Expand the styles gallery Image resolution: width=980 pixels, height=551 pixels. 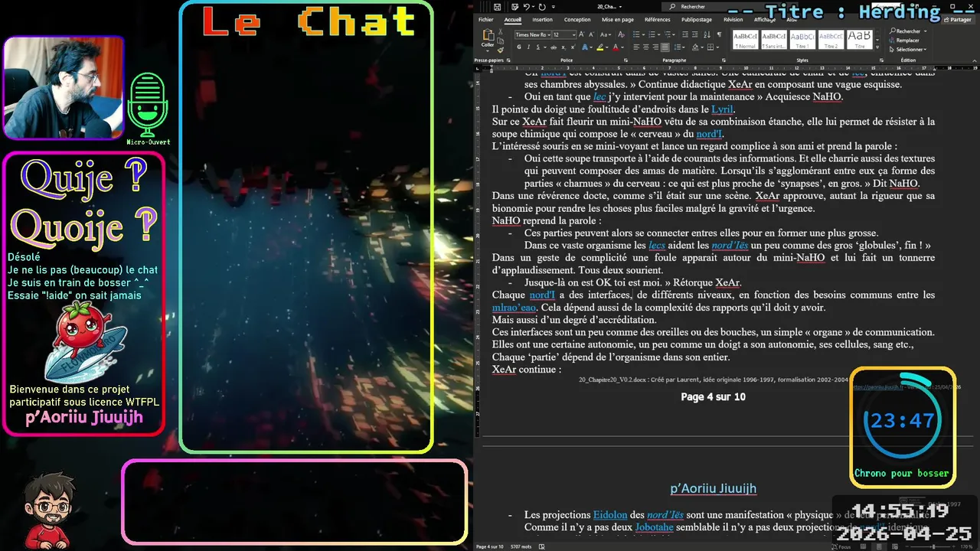tap(877, 47)
